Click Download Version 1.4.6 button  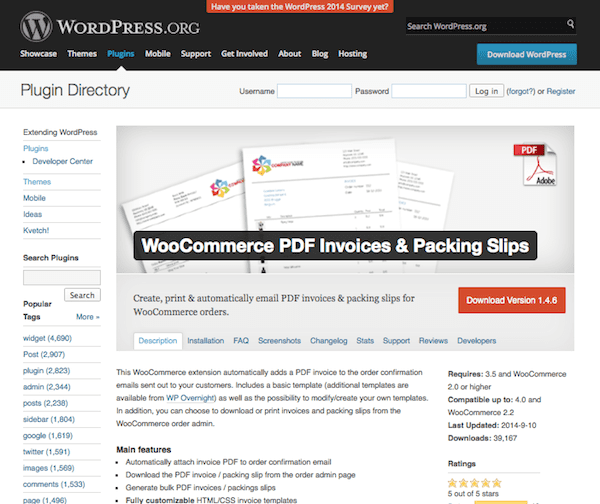(512, 300)
